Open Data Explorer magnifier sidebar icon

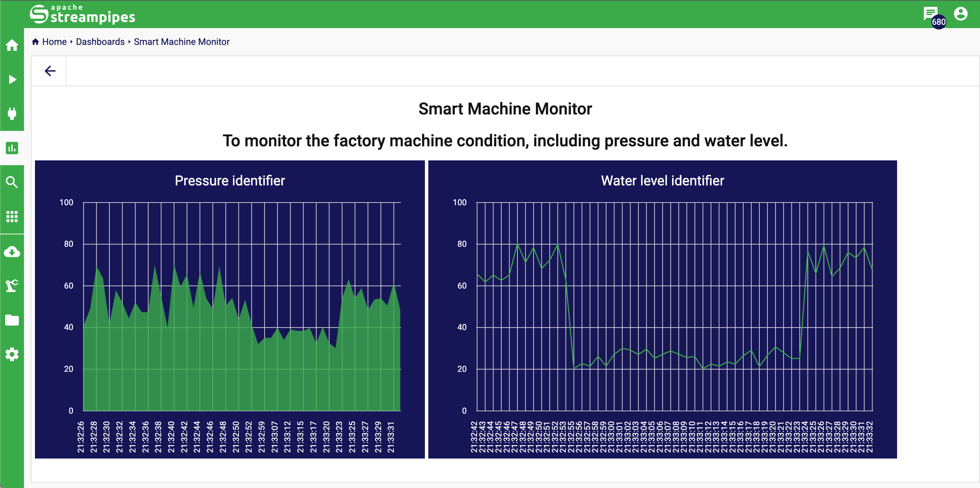[12, 182]
